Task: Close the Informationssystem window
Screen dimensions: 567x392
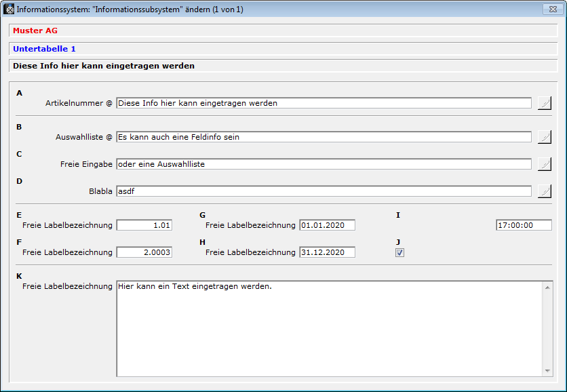Action: point(551,9)
